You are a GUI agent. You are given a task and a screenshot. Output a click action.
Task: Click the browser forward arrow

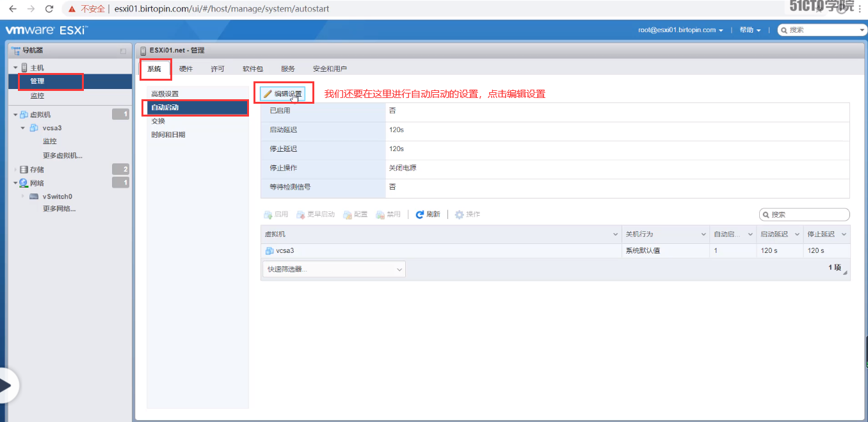(x=31, y=9)
